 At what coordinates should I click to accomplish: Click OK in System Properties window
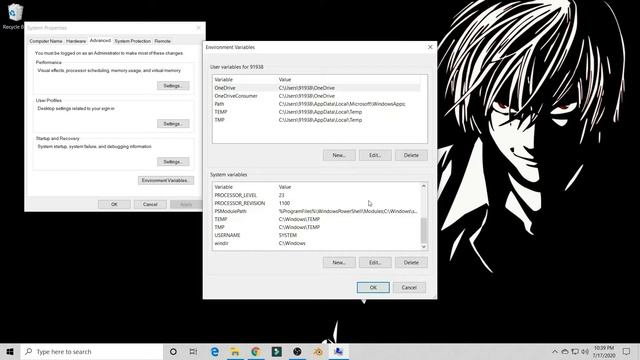(114, 204)
